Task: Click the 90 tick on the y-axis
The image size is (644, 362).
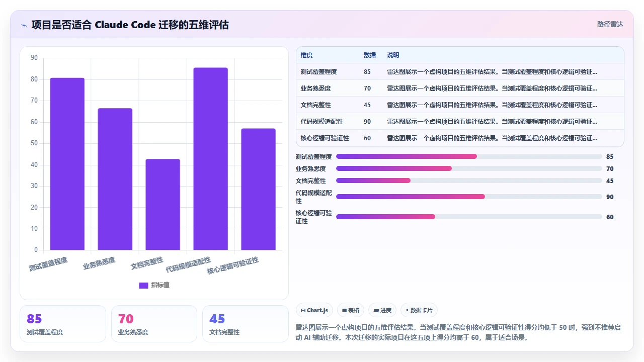Action: coord(34,58)
